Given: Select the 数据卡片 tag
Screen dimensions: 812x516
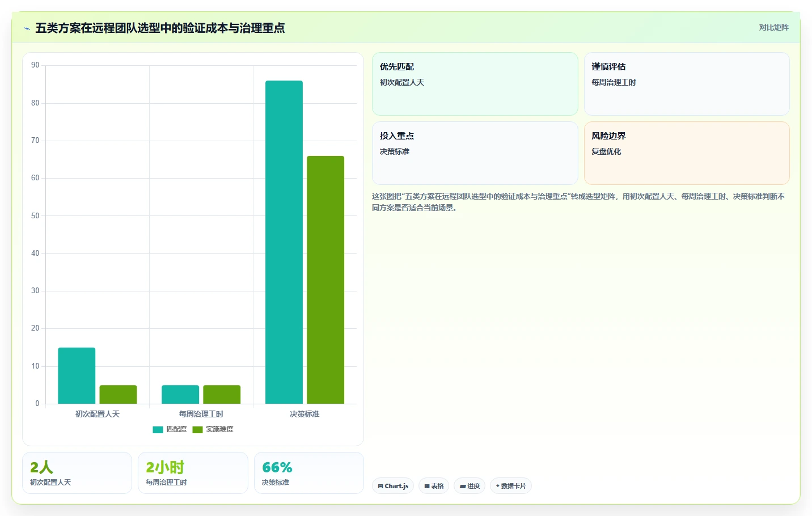Looking at the screenshot, I should [511, 486].
